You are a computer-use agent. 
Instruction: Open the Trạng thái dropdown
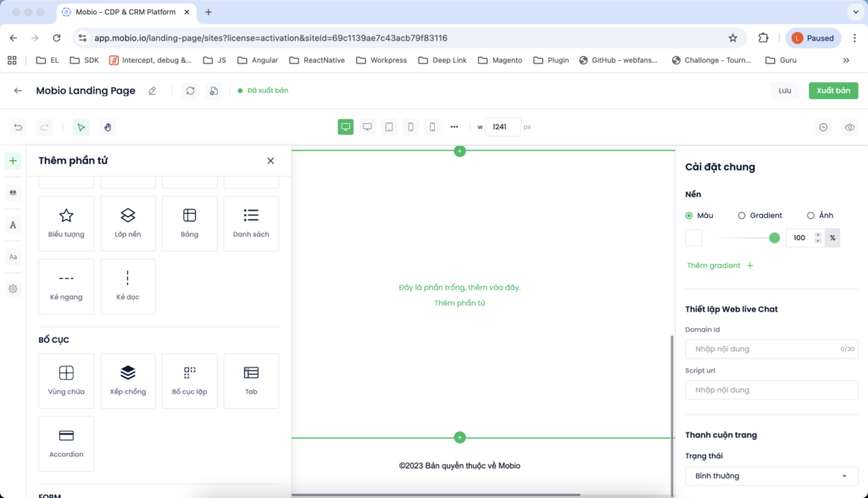point(771,476)
